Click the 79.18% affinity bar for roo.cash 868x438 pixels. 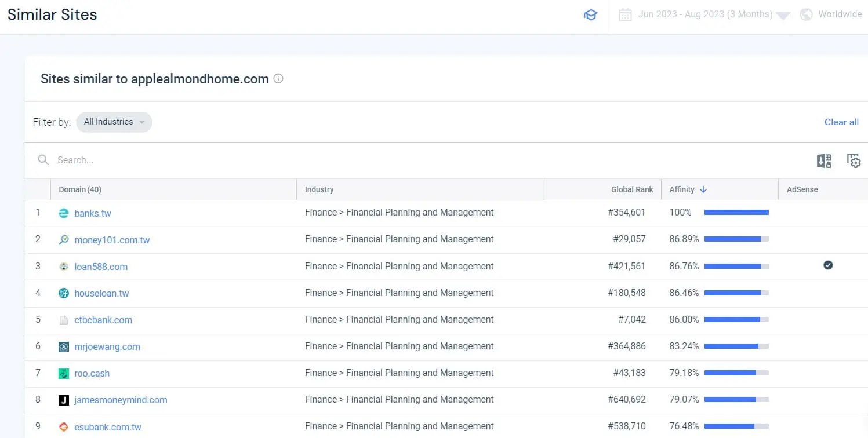tap(736, 373)
